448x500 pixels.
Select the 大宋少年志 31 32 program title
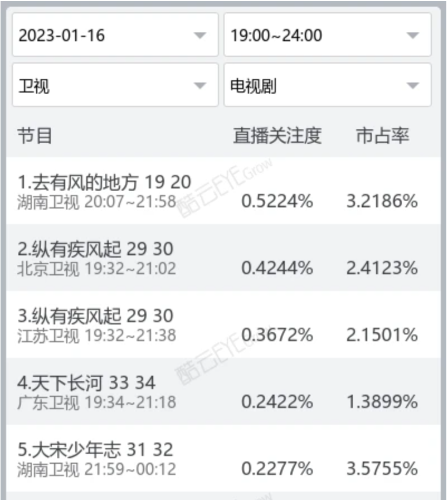pos(95,449)
